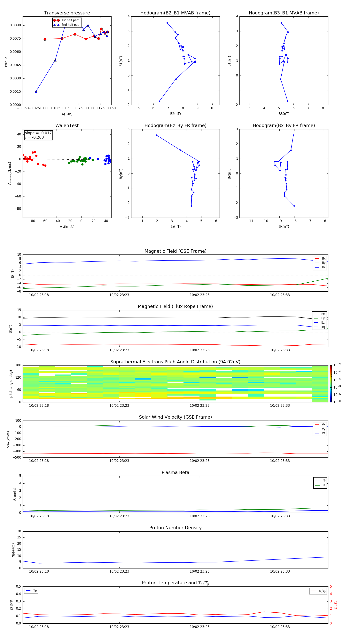Select the "2nd half path" legend entry
This screenshot has width=351, height=644.
(67, 25)
